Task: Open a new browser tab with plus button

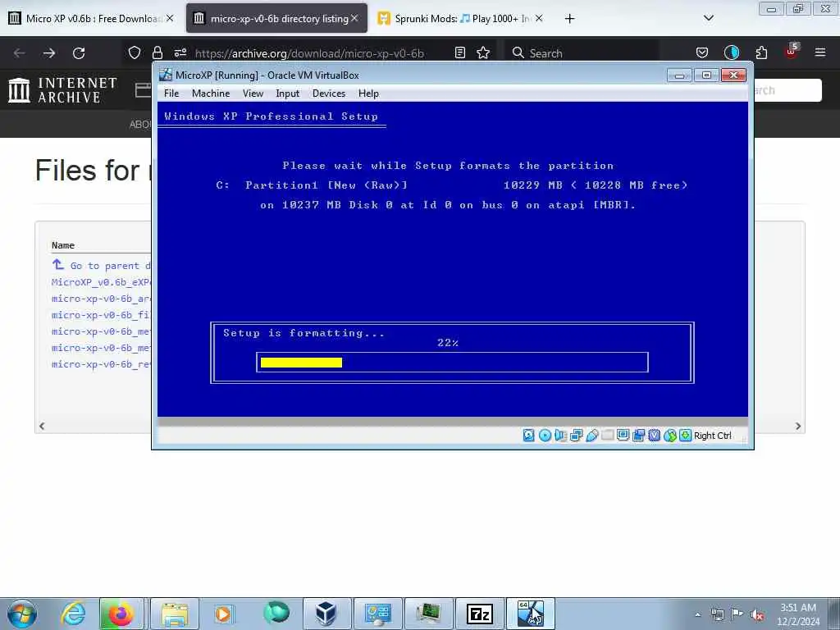Action: coord(569,19)
